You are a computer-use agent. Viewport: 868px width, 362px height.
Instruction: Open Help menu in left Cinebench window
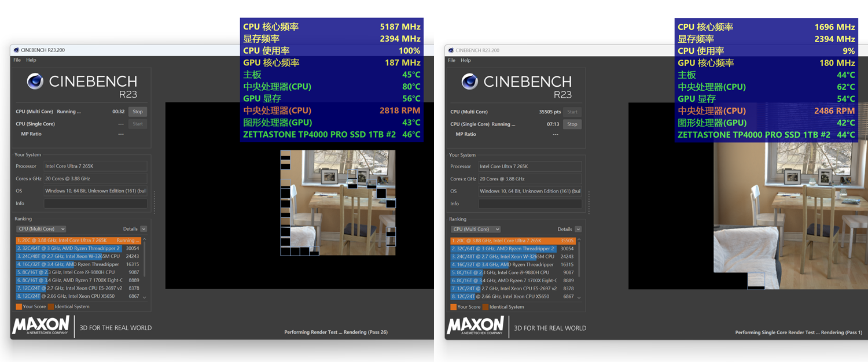tap(31, 60)
